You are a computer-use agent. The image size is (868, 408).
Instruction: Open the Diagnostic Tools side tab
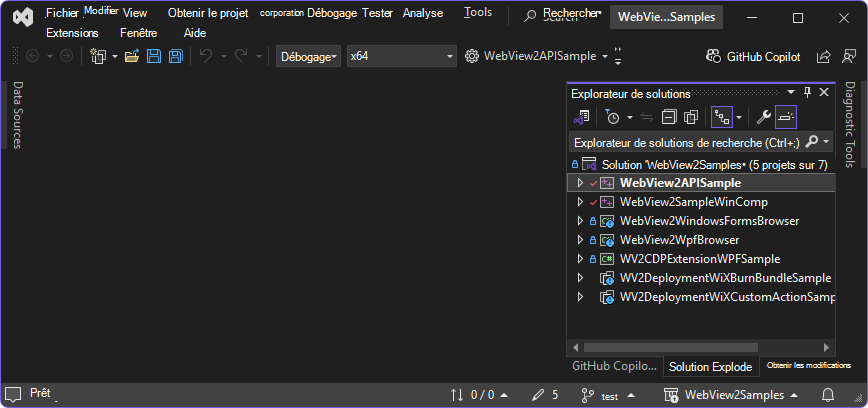coord(850,125)
